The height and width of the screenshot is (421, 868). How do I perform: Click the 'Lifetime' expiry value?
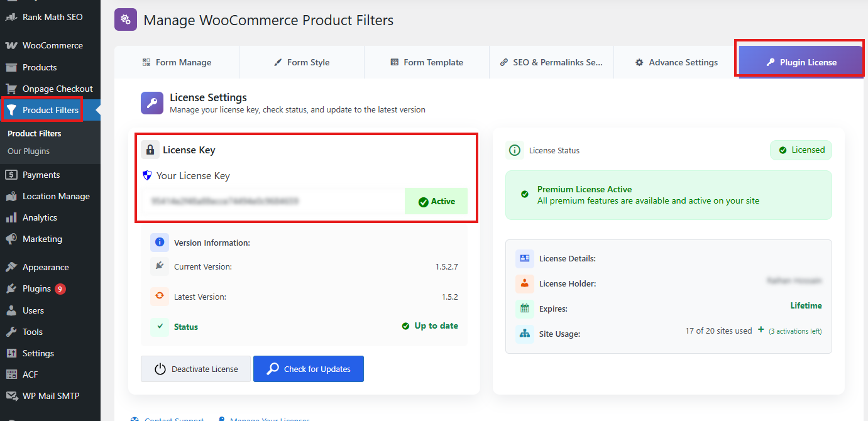(x=806, y=305)
